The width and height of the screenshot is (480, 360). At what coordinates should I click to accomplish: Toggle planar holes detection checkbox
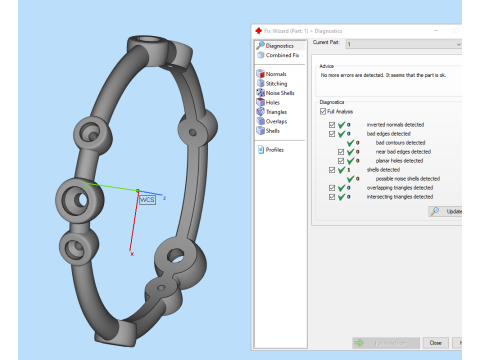(341, 161)
